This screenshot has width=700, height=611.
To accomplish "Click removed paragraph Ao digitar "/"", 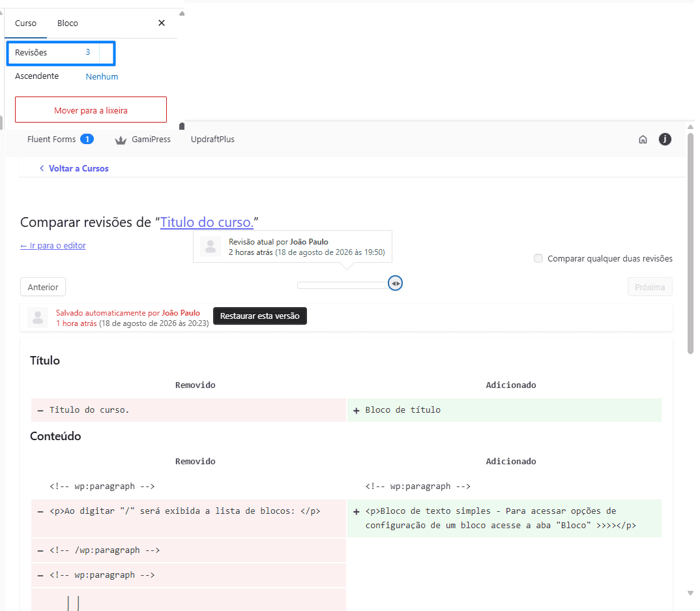I will click(x=188, y=518).
